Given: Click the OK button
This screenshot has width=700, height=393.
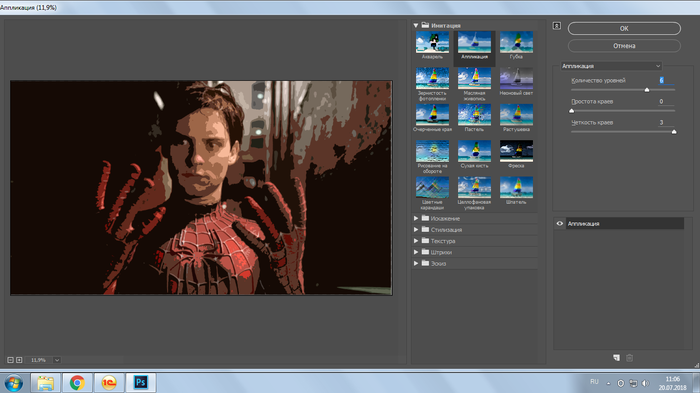Looking at the screenshot, I should point(624,28).
